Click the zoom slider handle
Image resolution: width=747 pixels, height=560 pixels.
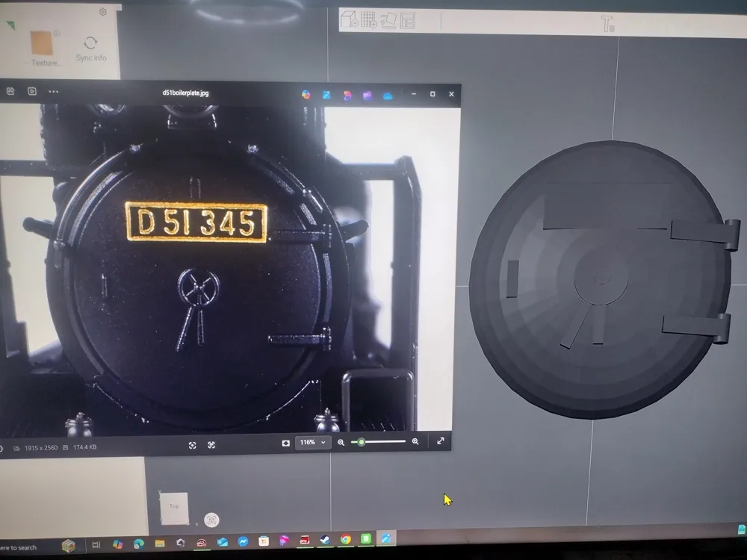(362, 443)
